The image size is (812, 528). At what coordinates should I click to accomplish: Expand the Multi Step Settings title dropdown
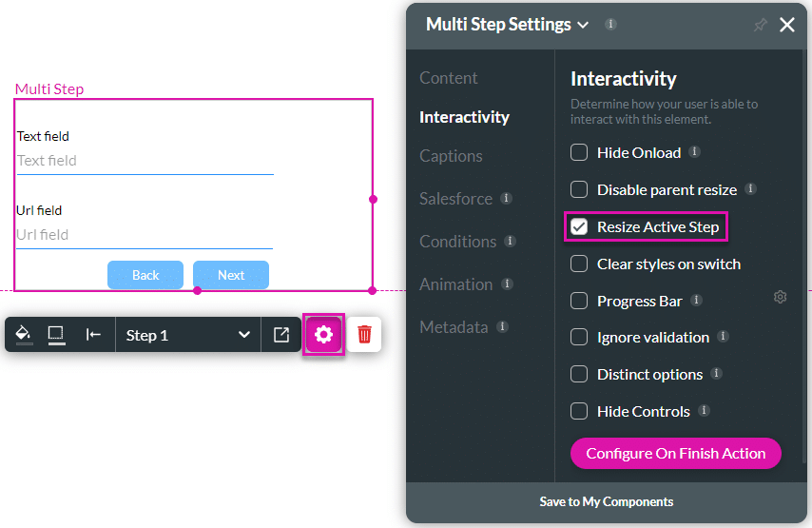[583, 25]
